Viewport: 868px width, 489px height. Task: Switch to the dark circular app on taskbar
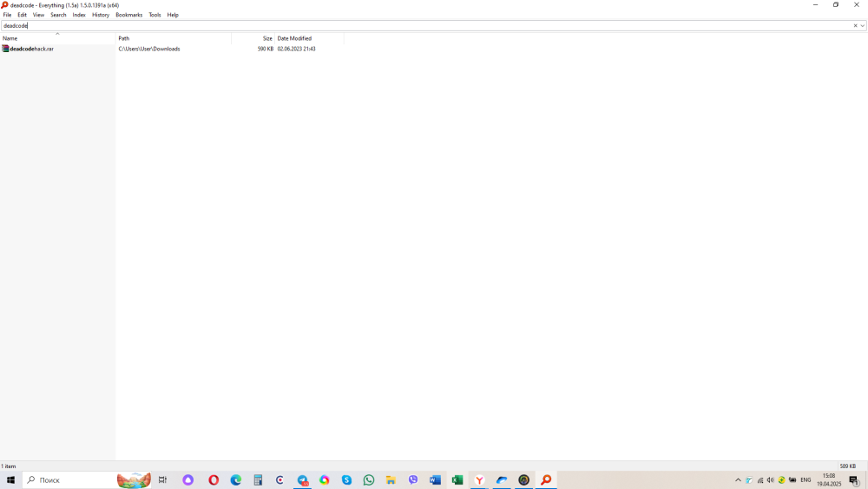[x=523, y=480]
